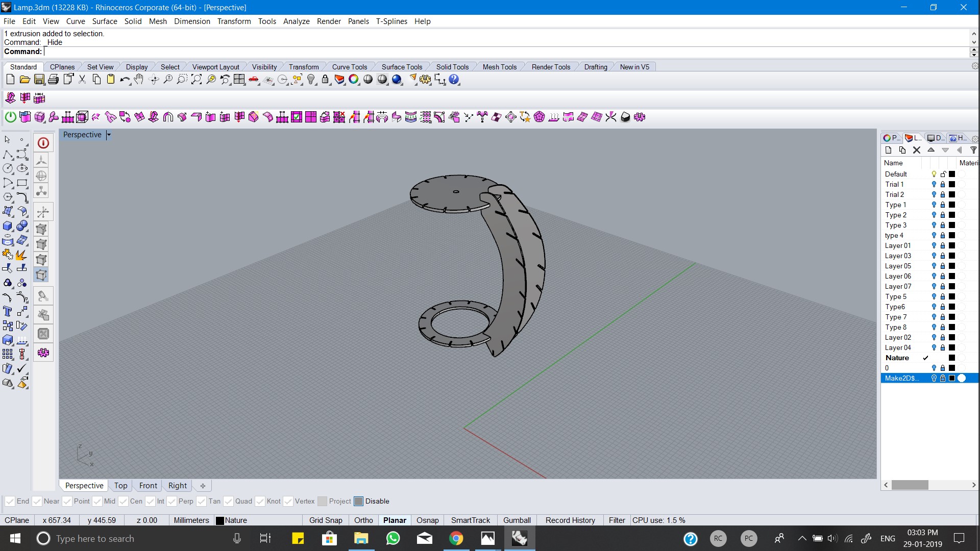Click the red car Render icon
This screenshot has height=551, width=980.
tap(254, 80)
